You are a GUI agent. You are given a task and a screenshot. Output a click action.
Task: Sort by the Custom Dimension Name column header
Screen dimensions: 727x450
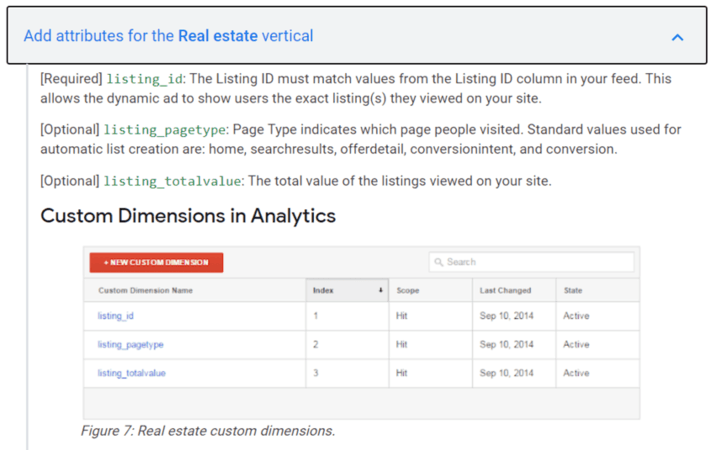click(145, 291)
